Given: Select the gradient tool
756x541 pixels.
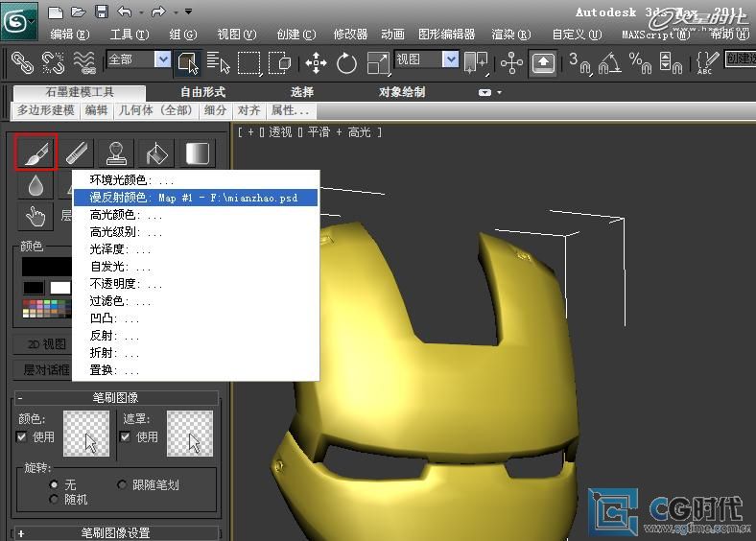Looking at the screenshot, I should coord(198,153).
